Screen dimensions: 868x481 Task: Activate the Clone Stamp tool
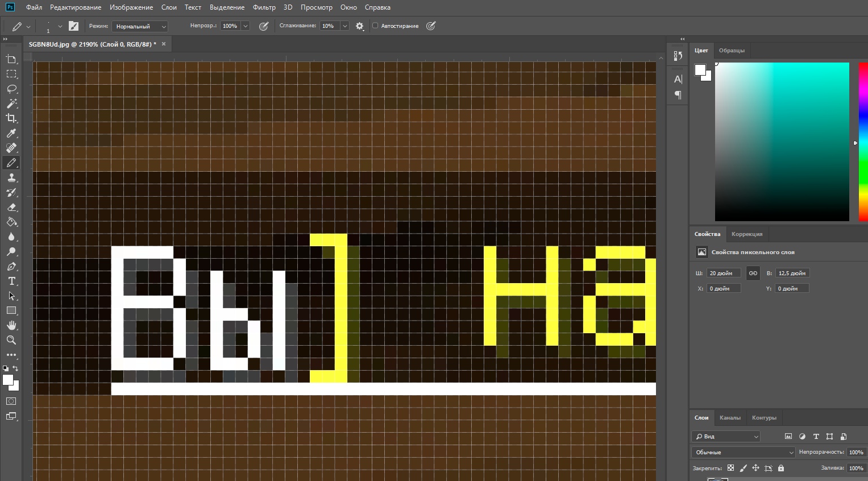click(x=11, y=178)
